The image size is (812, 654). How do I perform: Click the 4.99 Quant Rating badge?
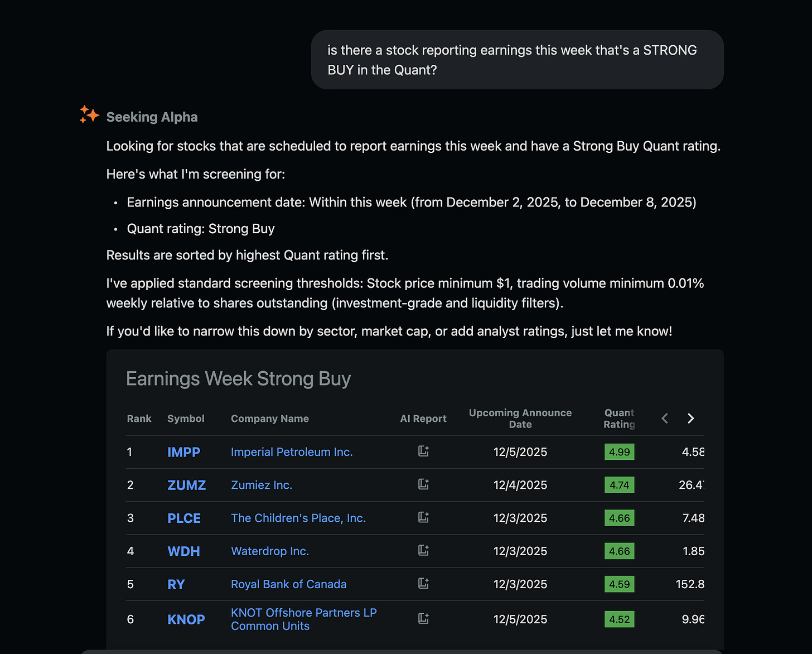(x=619, y=452)
